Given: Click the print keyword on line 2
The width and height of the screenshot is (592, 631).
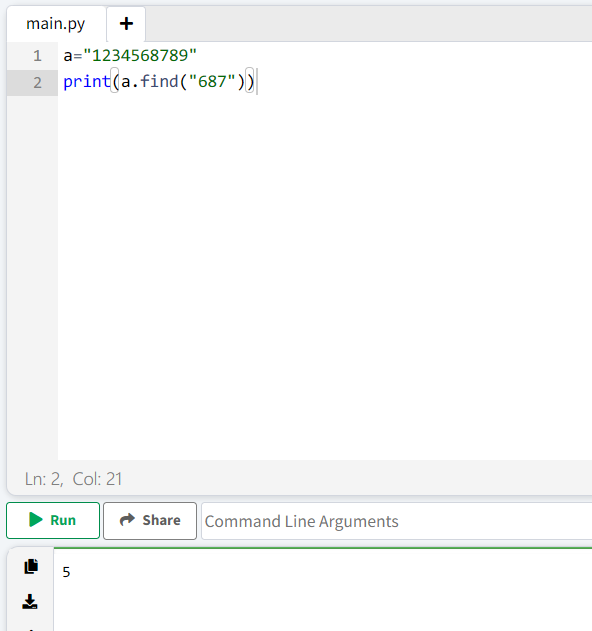Looking at the screenshot, I should 87,82.
